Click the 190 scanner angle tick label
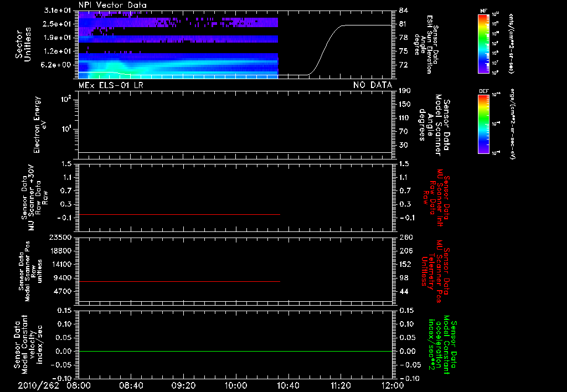This screenshot has width=567, height=392. point(405,91)
